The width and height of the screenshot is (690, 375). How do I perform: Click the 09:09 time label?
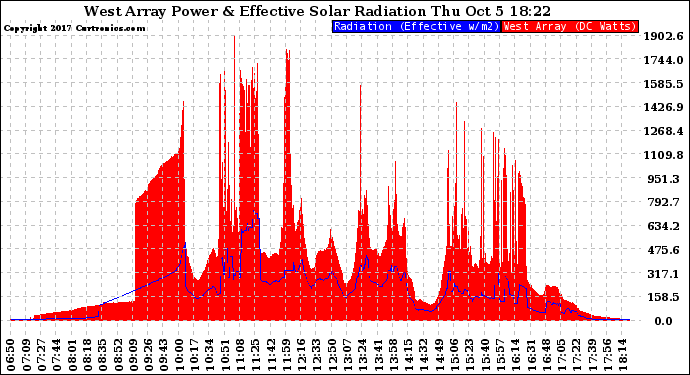point(133,355)
